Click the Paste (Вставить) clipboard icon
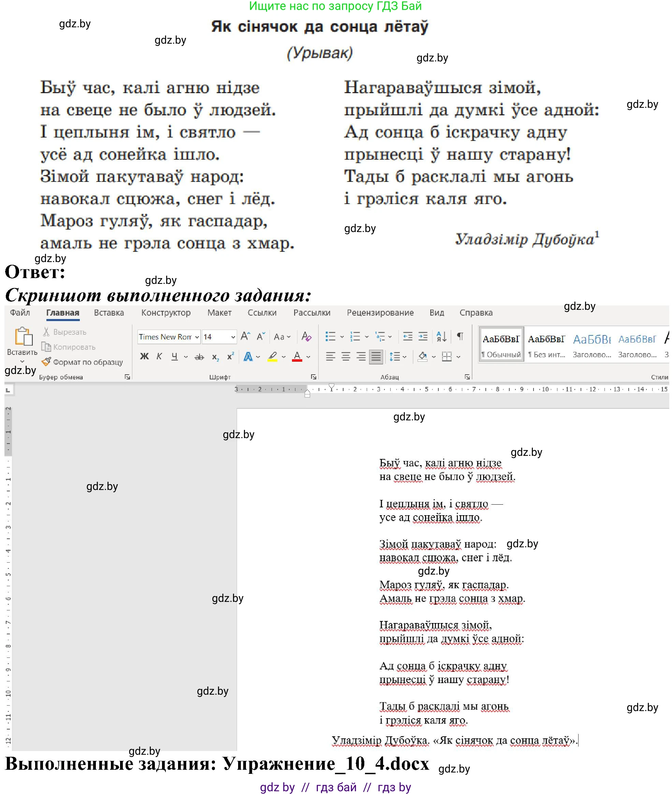The width and height of the screenshot is (672, 795). (x=23, y=337)
